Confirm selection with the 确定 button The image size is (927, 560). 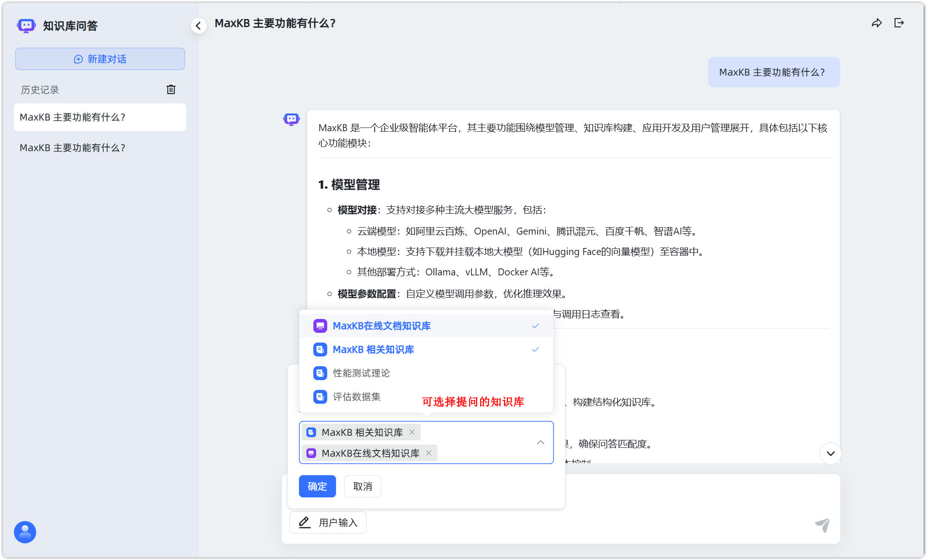(317, 486)
